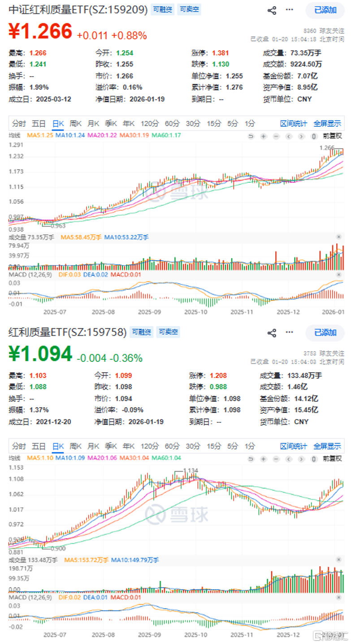Select 15分 tab on upper chart

pyautogui.click(x=214, y=124)
